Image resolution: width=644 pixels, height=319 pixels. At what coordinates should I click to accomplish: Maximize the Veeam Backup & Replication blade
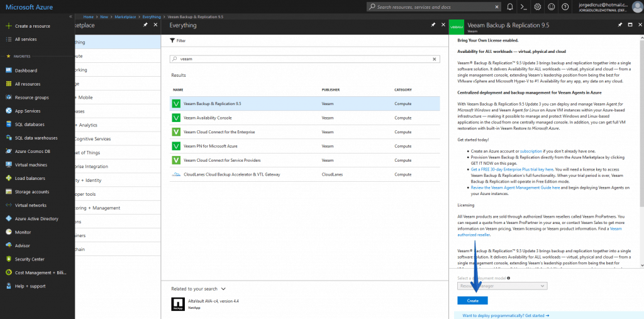(x=630, y=25)
